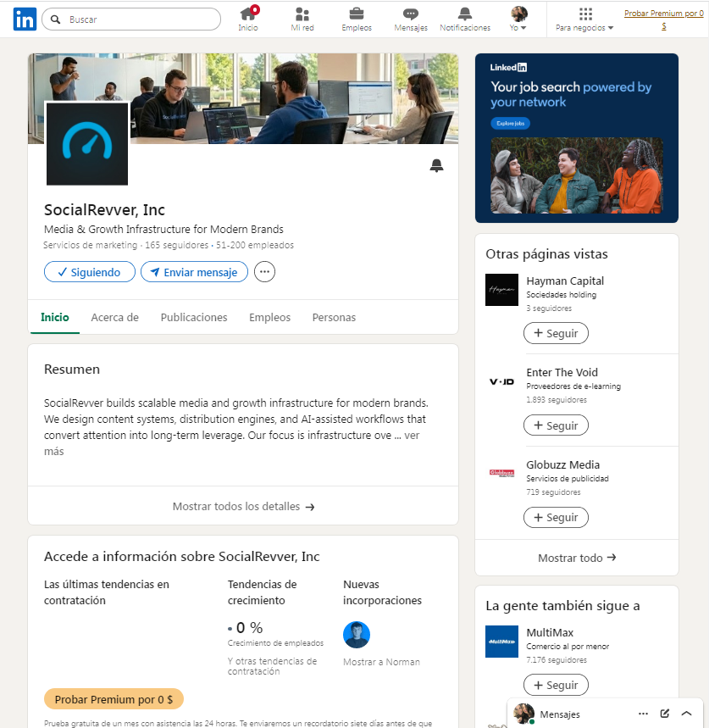The height and width of the screenshot is (728, 709).
Task: Switch to the Empleos page tab
Action: [x=269, y=318]
